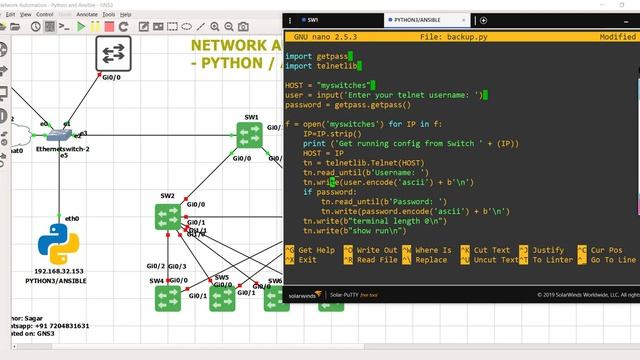Click the solarwinds logo in terminal footer
The image size is (640, 360).
coord(305,295)
